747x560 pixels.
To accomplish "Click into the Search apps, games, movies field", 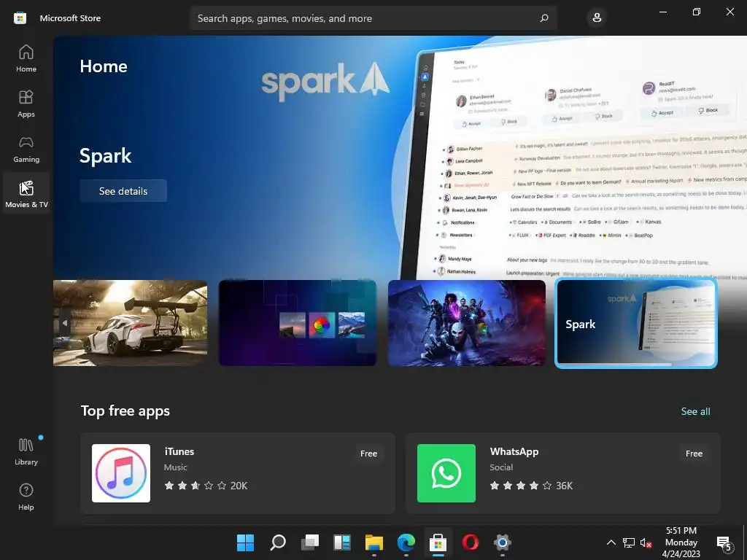I will coord(373,18).
